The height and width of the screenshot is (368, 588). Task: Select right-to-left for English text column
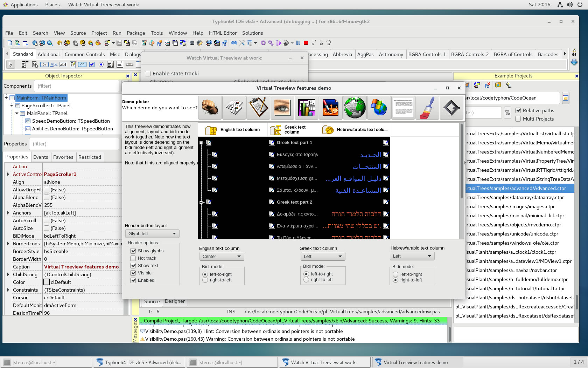pyautogui.click(x=205, y=280)
